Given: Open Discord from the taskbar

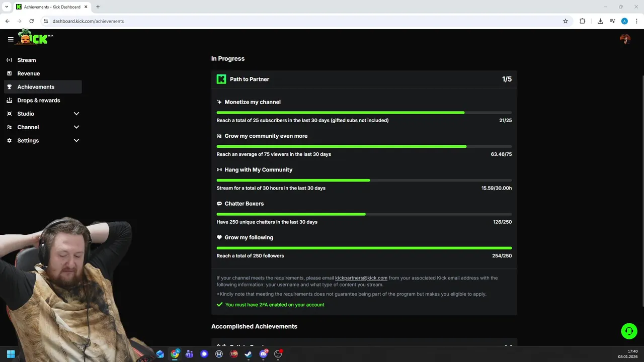Looking at the screenshot, I should [263, 354].
